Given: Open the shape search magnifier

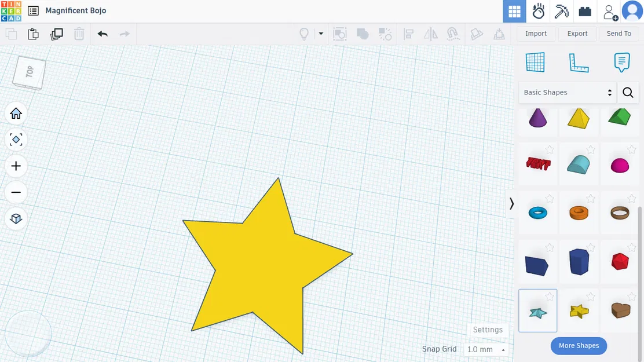Looking at the screenshot, I should point(628,92).
